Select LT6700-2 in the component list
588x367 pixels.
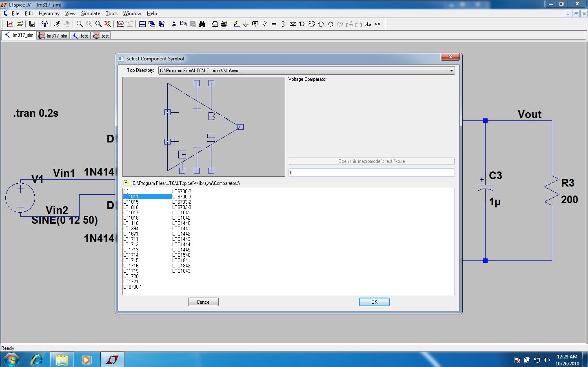(x=182, y=191)
